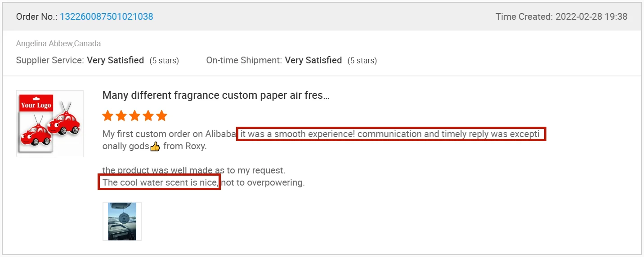Click the thumbs up emoji in review
644x257 pixels.
[155, 146]
